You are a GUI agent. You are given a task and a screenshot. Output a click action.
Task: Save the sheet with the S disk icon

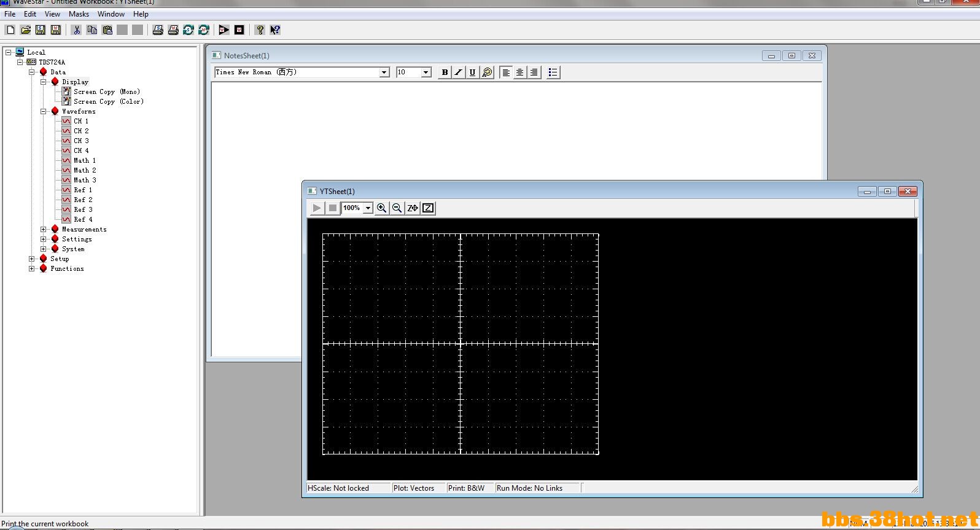click(x=41, y=29)
